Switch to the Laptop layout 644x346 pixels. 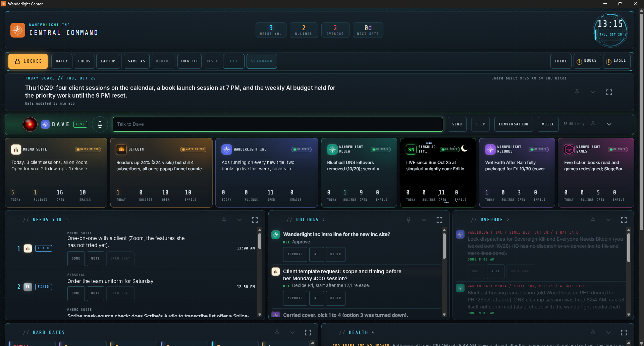[108, 61]
